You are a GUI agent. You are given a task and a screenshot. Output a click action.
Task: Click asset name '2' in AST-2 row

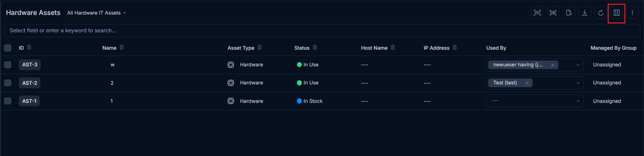click(112, 83)
